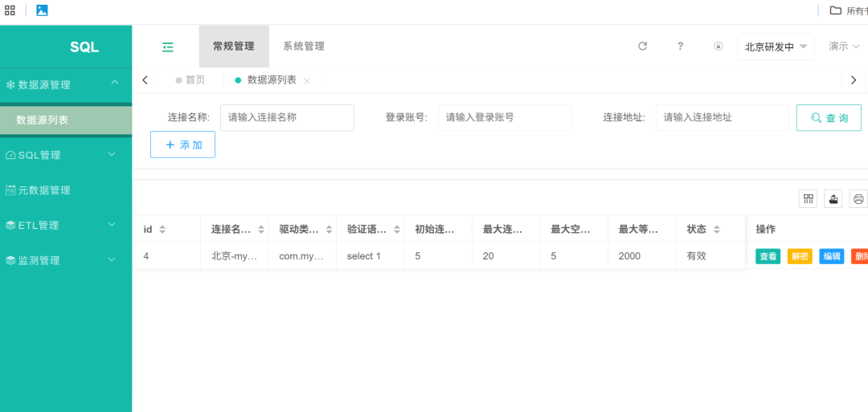Click the 20 cell in the table row
The width and height of the screenshot is (868, 412).
click(x=506, y=256)
